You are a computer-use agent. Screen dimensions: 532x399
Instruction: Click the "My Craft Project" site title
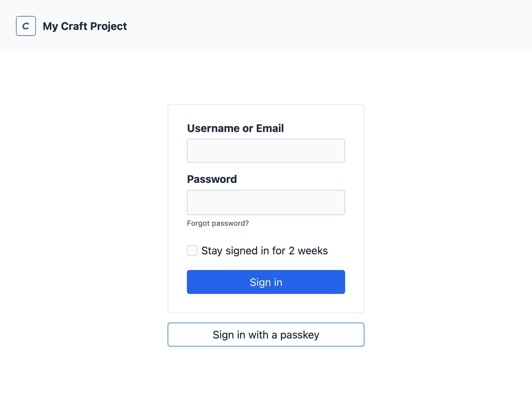coord(85,26)
